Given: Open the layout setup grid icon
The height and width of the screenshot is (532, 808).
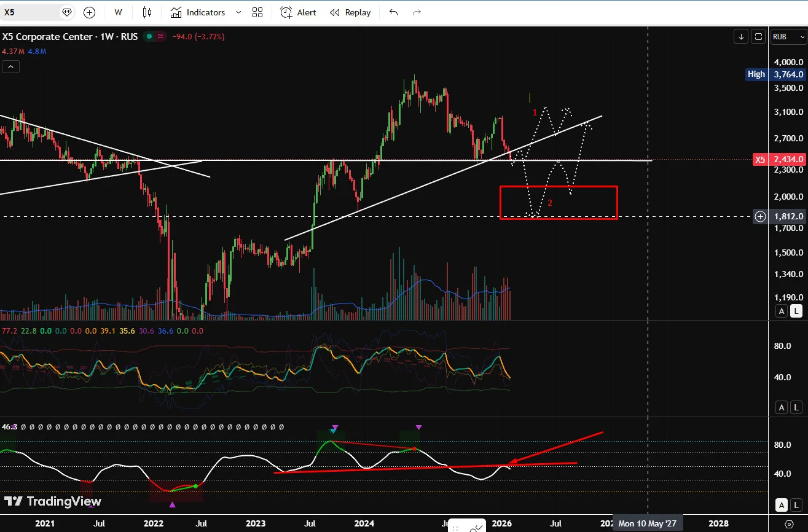Looking at the screenshot, I should [257, 12].
